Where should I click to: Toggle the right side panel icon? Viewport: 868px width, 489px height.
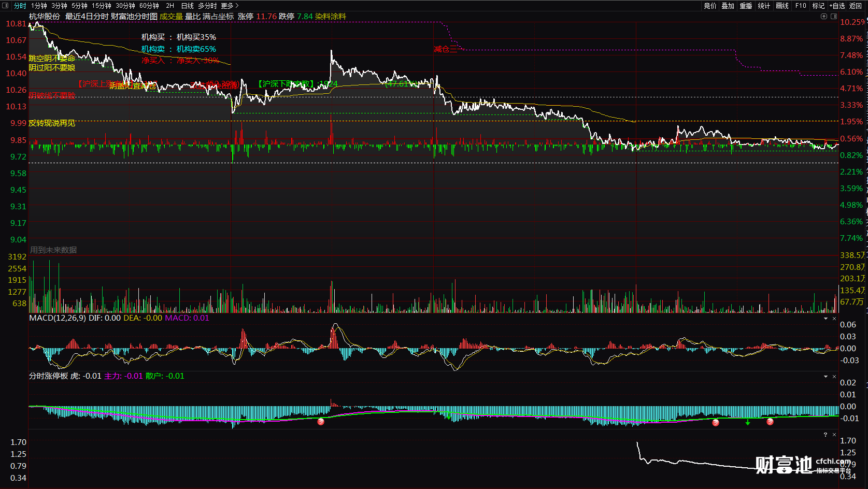coord(834,17)
